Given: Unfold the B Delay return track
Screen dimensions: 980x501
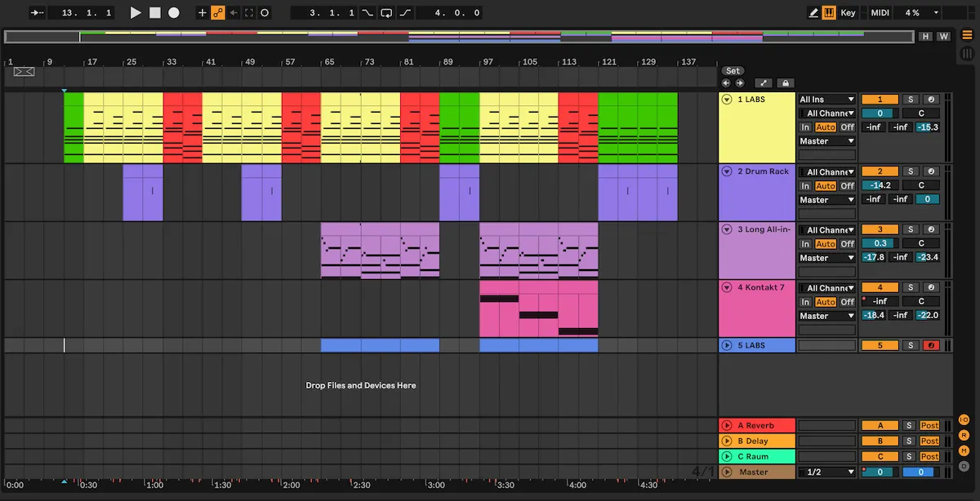Looking at the screenshot, I should click(727, 441).
